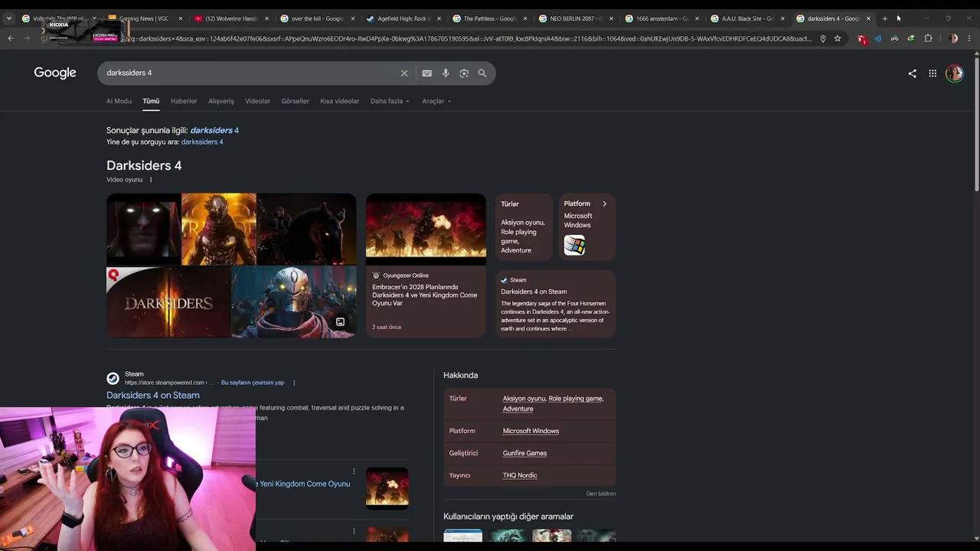Open the THQ Nordic publisher link

coord(520,475)
